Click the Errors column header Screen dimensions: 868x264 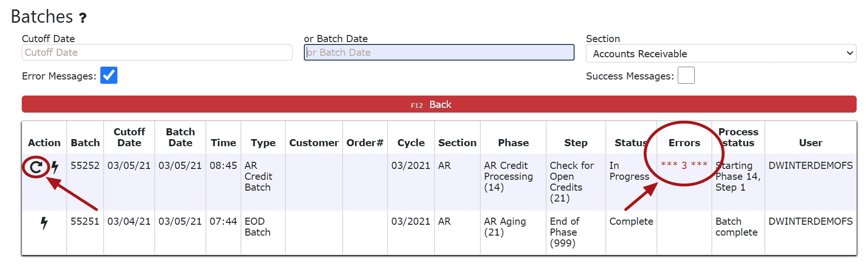pos(684,142)
